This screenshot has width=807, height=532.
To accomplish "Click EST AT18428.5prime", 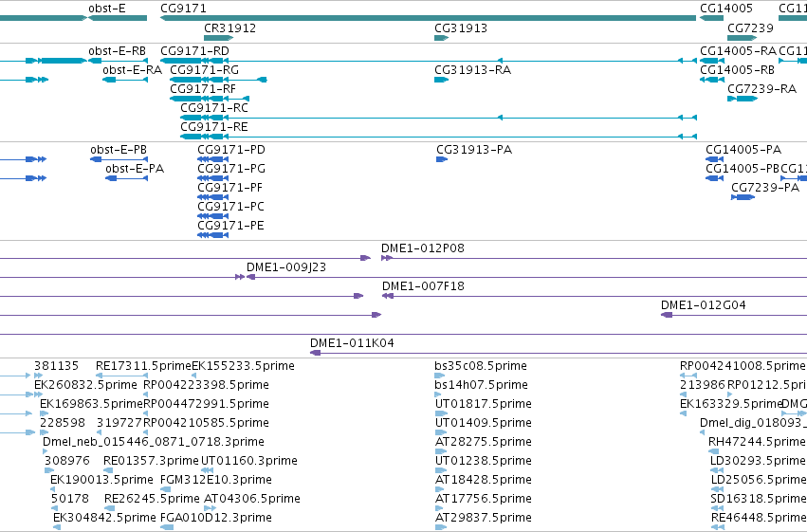I will (441, 489).
